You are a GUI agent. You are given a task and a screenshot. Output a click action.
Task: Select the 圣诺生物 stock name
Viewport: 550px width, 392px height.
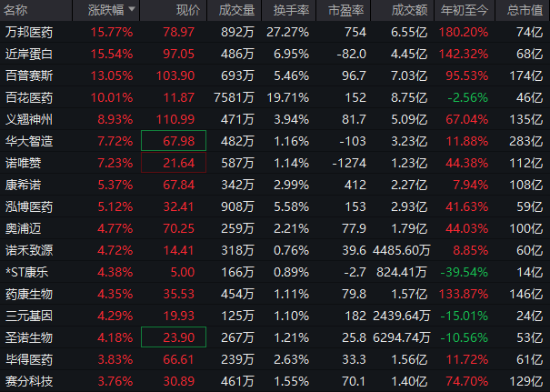pos(29,337)
